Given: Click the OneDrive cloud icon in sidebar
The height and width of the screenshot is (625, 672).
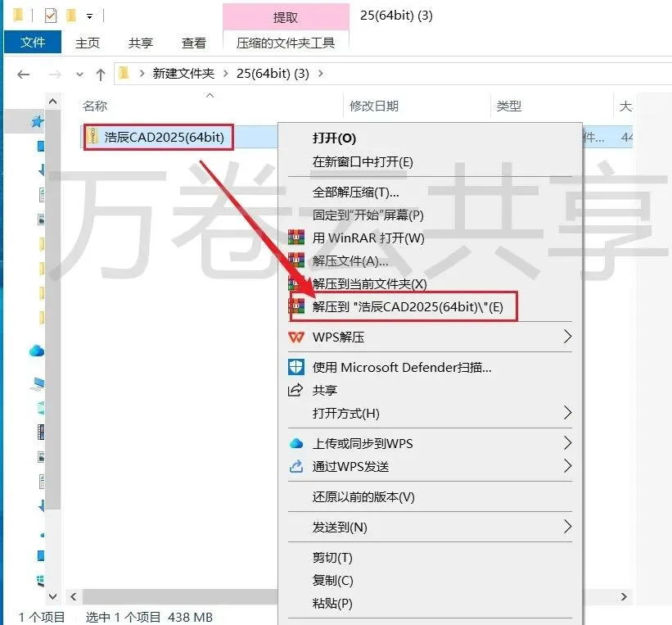Looking at the screenshot, I should 37,351.
